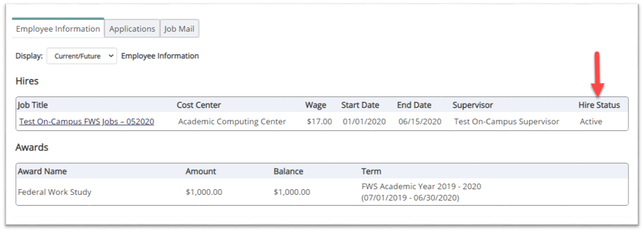Screen dimensions: 644x232
Task: Click the Cost Center column header
Action: point(198,105)
